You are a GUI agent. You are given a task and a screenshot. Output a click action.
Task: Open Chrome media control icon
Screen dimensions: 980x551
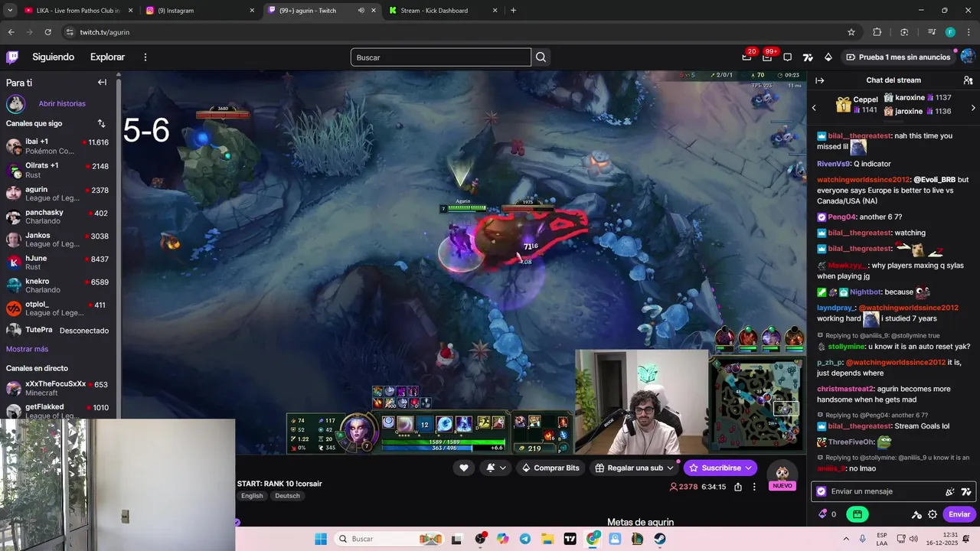tap(932, 32)
